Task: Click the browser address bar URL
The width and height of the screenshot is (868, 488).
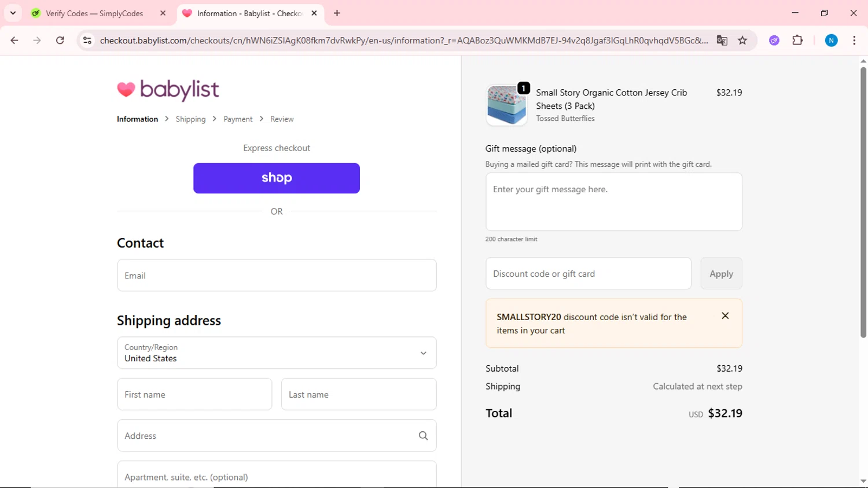Action: [403, 41]
